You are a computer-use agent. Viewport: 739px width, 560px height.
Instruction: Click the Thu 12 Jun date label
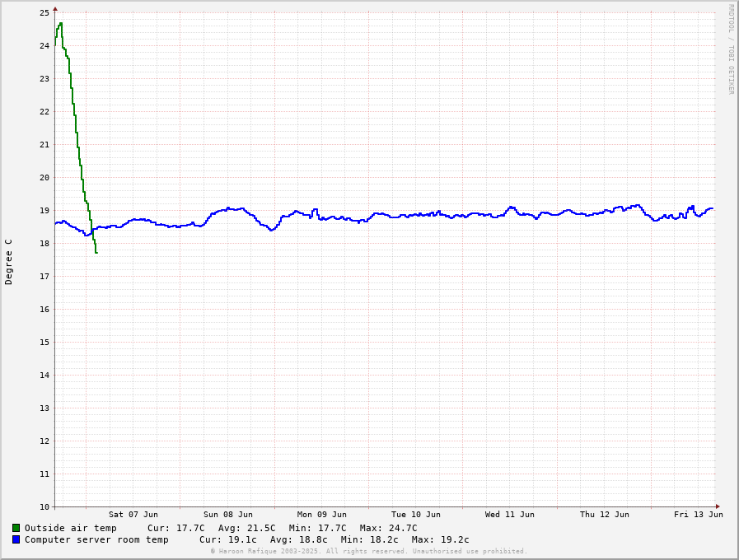point(605,515)
